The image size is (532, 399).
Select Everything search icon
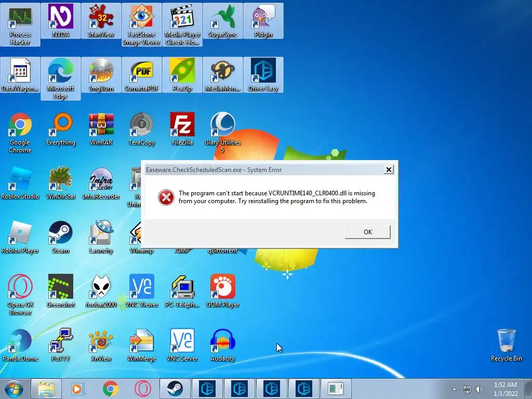point(60,129)
